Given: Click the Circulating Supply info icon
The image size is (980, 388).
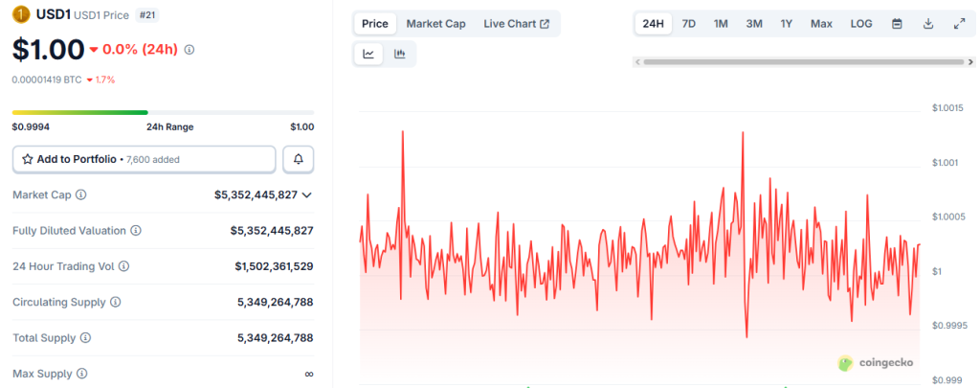Looking at the screenshot, I should pos(115,303).
